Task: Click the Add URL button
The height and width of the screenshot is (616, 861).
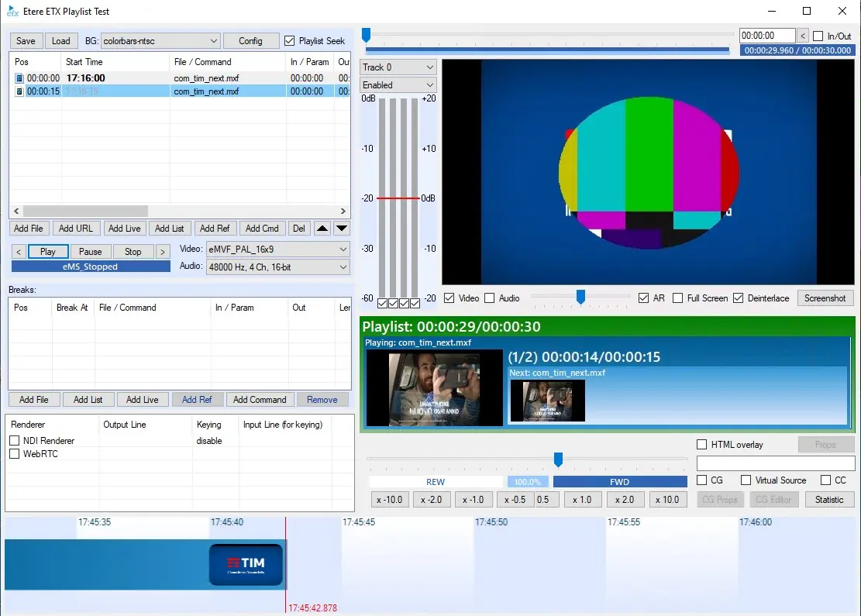Action: point(76,229)
